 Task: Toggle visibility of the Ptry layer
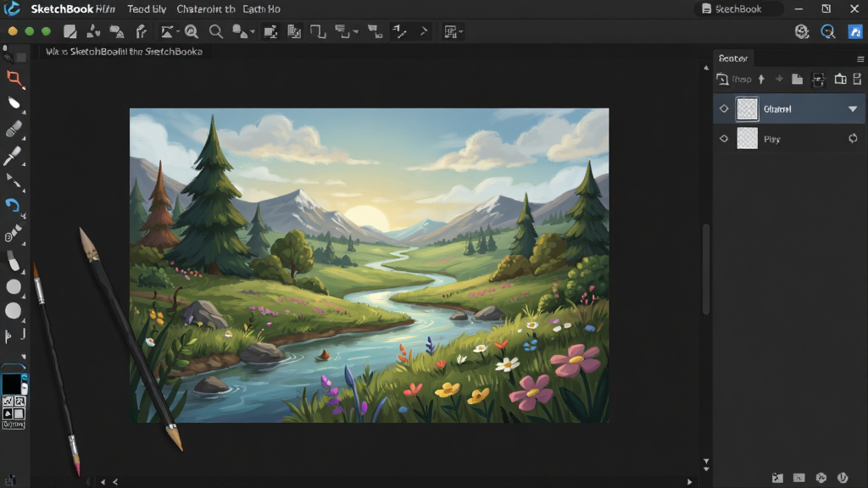(724, 138)
